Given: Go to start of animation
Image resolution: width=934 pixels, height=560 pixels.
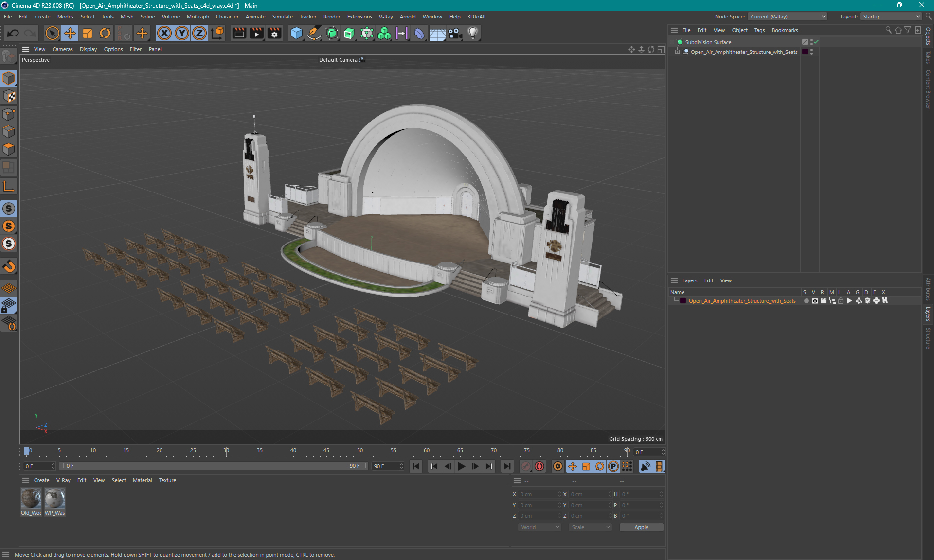Looking at the screenshot, I should 416,466.
